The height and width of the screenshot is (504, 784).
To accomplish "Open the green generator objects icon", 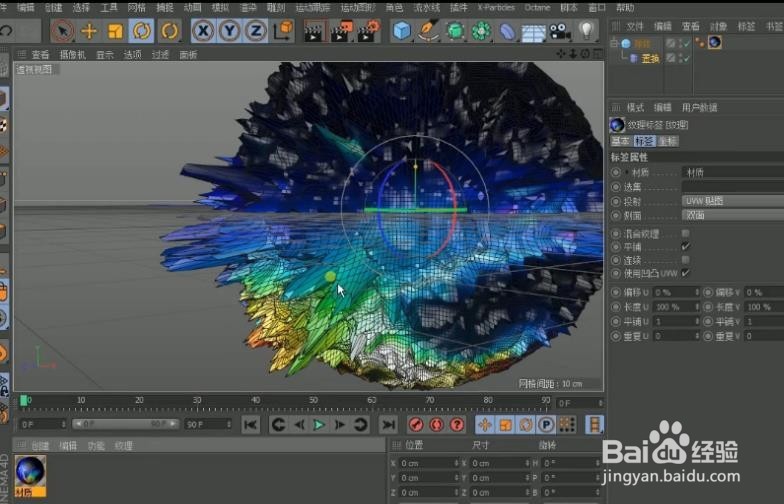I will coord(454,31).
